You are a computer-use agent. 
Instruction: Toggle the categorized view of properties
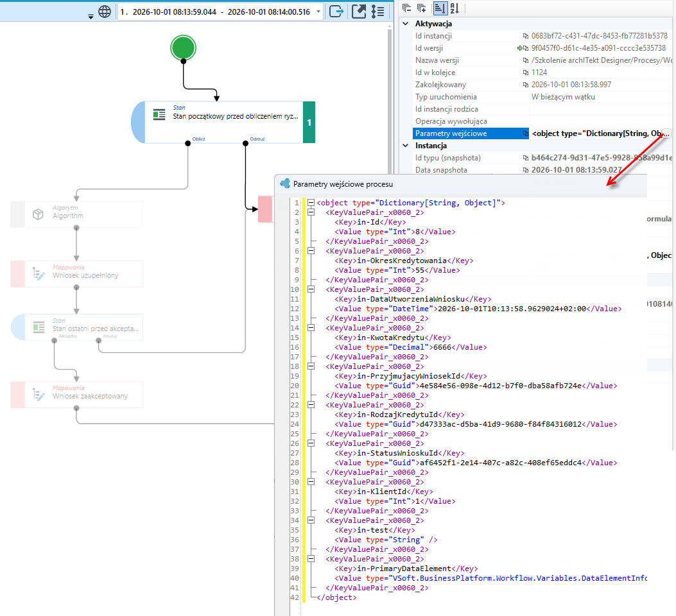(x=440, y=8)
